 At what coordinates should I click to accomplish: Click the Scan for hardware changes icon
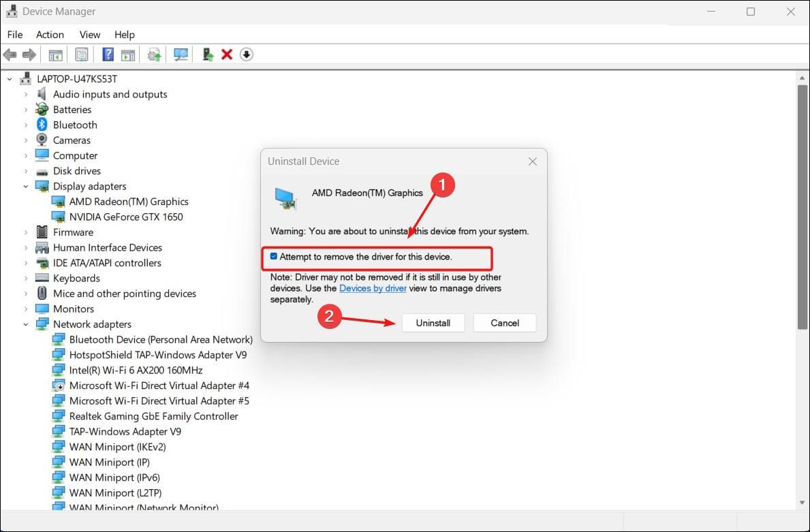(x=181, y=54)
